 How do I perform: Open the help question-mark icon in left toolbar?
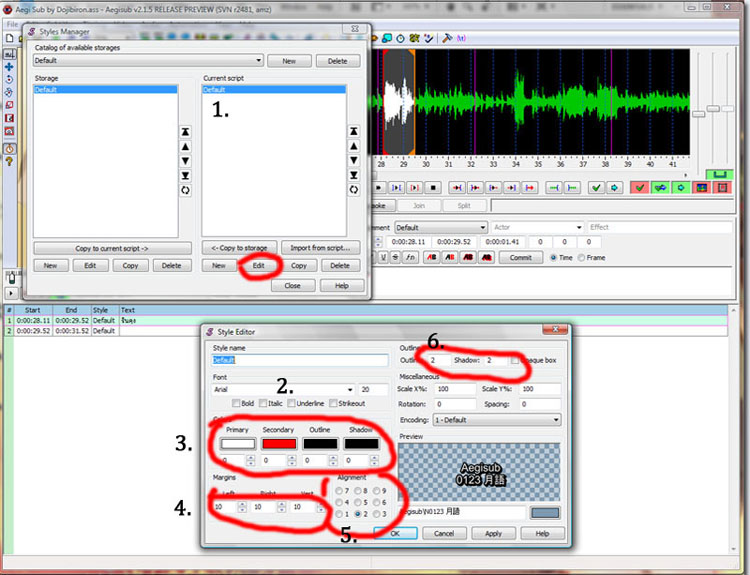coord(9,162)
